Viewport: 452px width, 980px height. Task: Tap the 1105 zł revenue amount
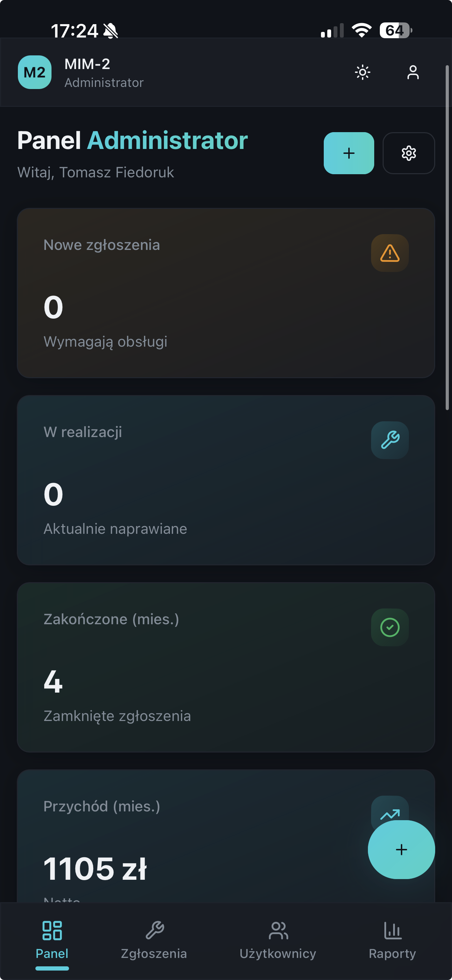95,869
